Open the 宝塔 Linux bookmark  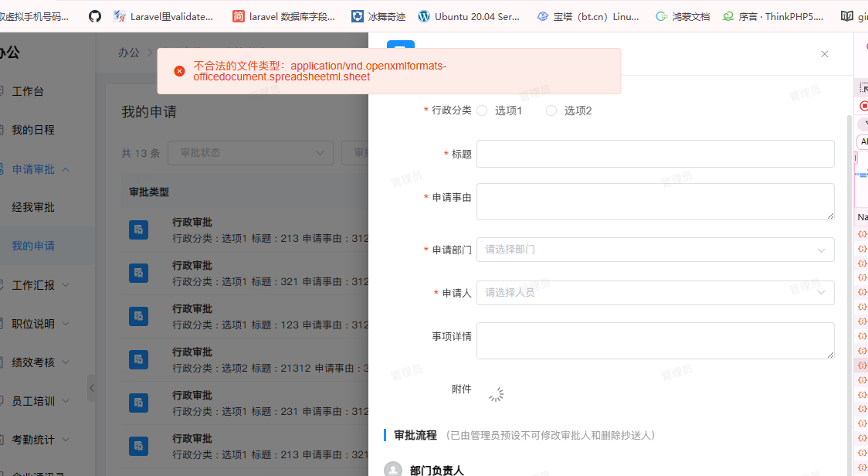pyautogui.click(x=588, y=15)
